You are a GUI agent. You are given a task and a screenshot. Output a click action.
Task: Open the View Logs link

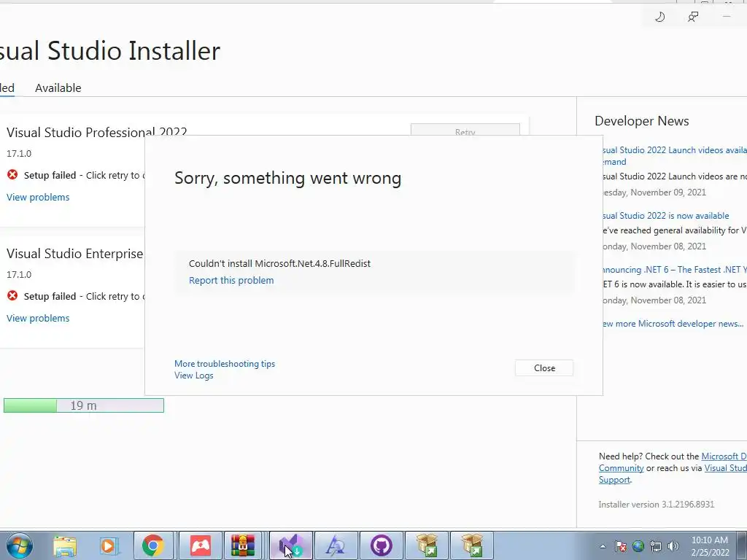(x=193, y=376)
